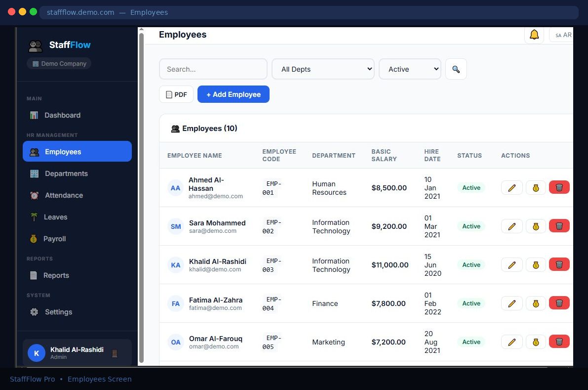Open money bag icon for Omar Al-Farouq
The image size is (588, 390).
[x=535, y=342]
